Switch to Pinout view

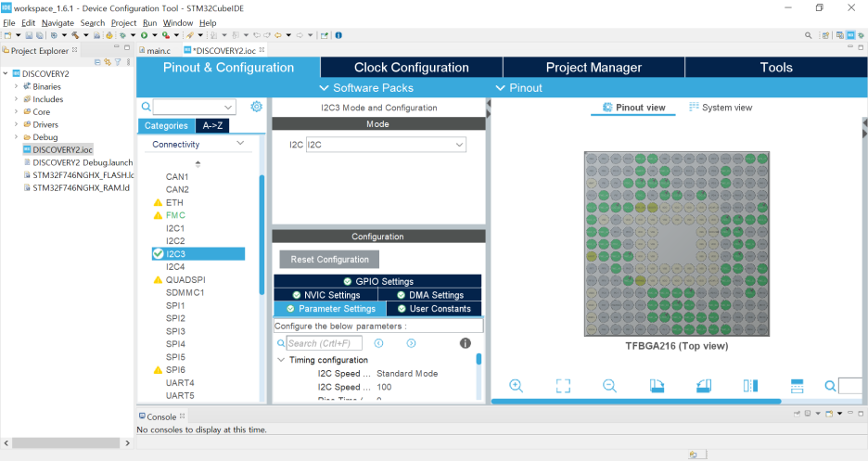633,108
